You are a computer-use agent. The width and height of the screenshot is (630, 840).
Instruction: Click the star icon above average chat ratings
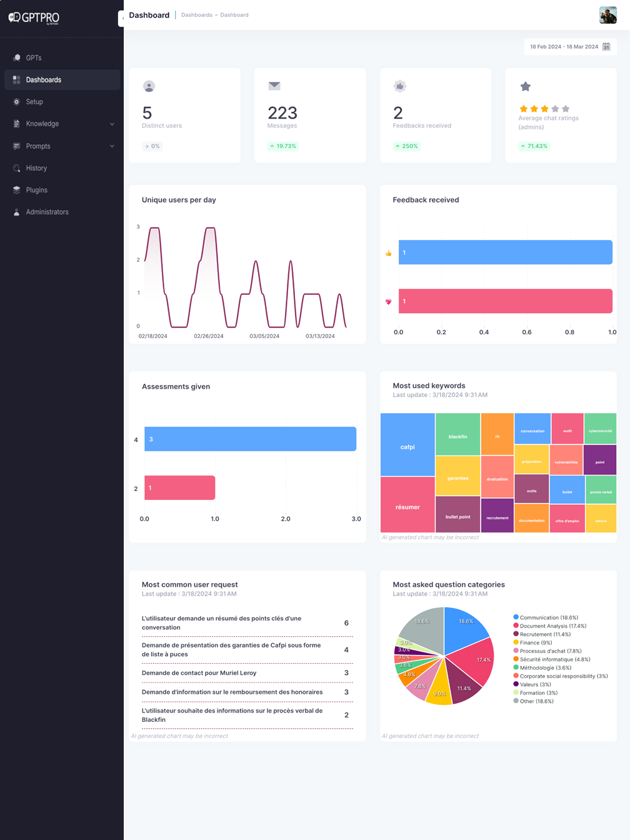tap(525, 86)
